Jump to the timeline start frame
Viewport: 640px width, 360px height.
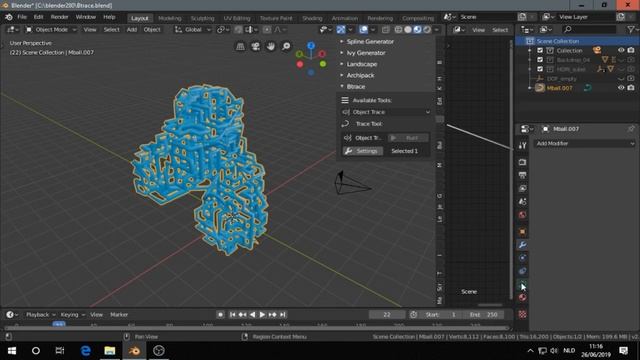tap(232, 315)
